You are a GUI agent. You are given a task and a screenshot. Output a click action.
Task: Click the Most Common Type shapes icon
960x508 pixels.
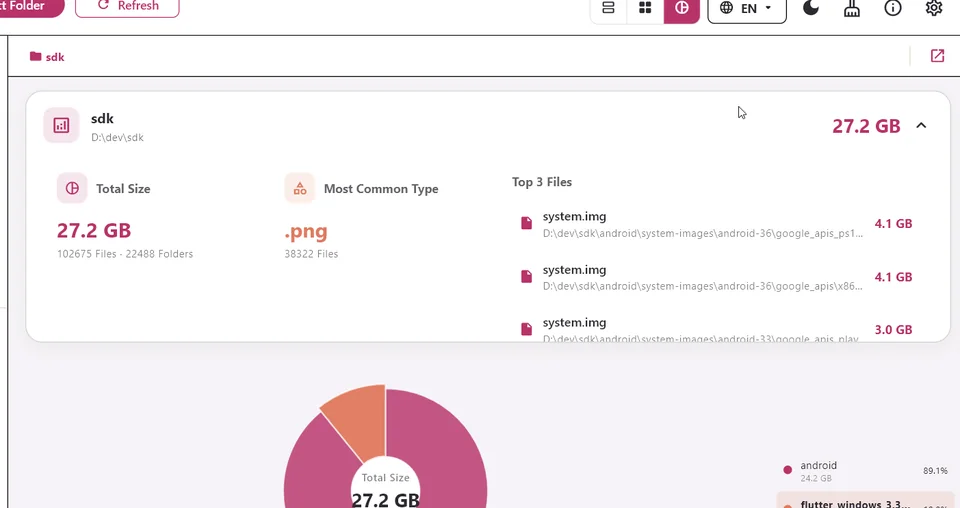[x=300, y=188]
